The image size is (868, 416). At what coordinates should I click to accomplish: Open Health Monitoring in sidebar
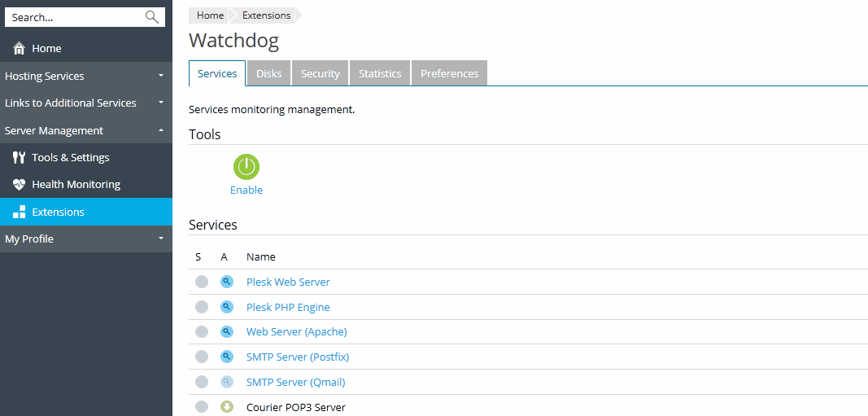pos(76,185)
